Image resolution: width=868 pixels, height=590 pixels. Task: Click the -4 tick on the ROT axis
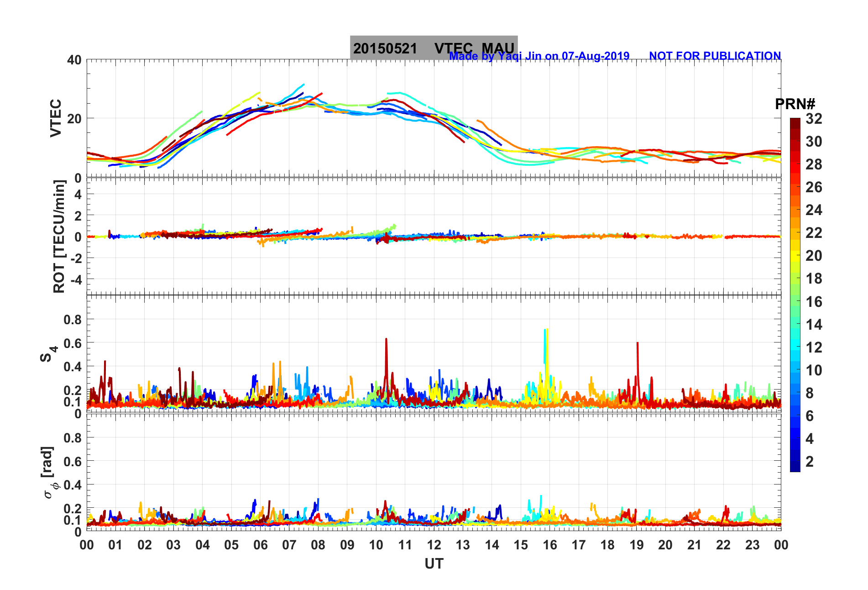point(77,279)
